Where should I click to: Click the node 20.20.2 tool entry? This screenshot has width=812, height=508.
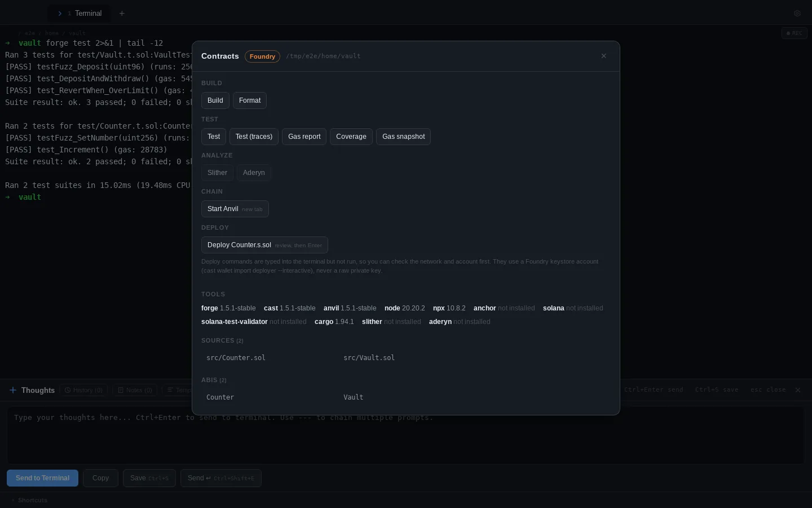[405, 308]
